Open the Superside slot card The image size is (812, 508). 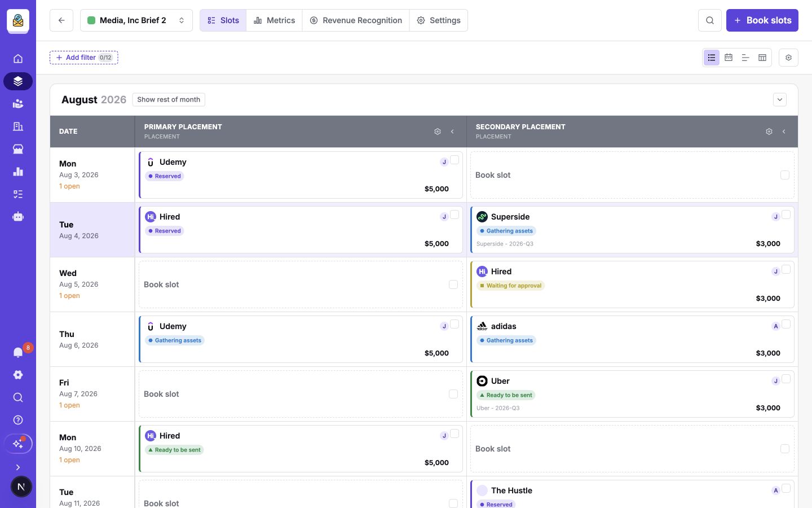pos(632,230)
